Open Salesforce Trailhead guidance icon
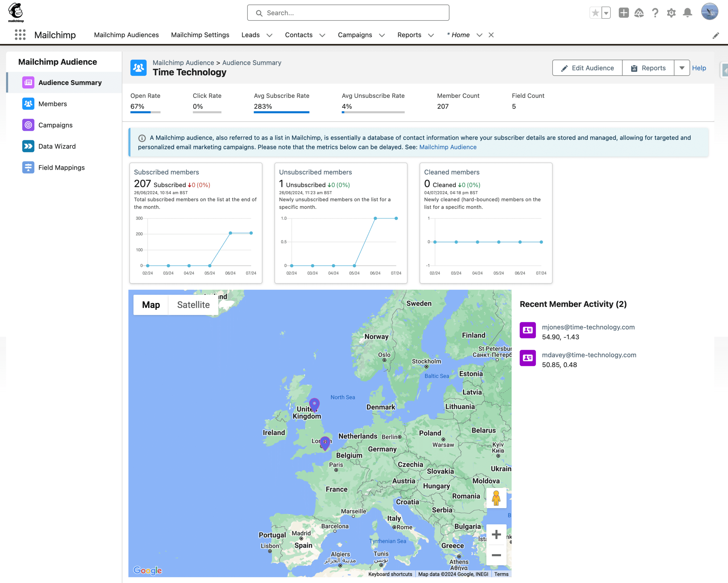Image resolution: width=728 pixels, height=583 pixels. click(639, 13)
